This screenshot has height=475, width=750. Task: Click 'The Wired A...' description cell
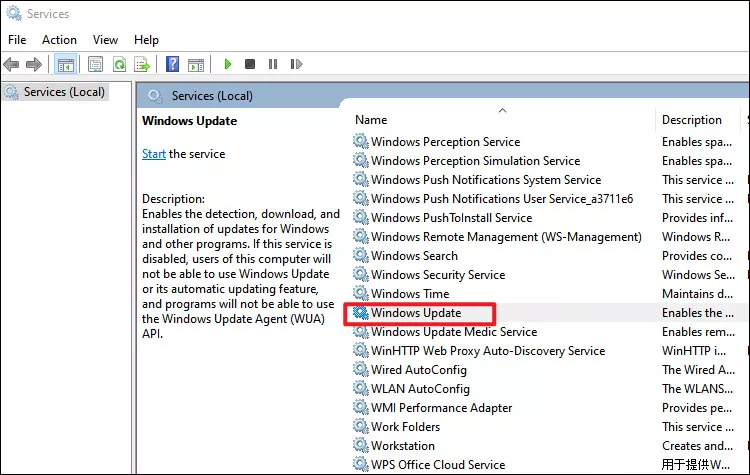click(698, 370)
